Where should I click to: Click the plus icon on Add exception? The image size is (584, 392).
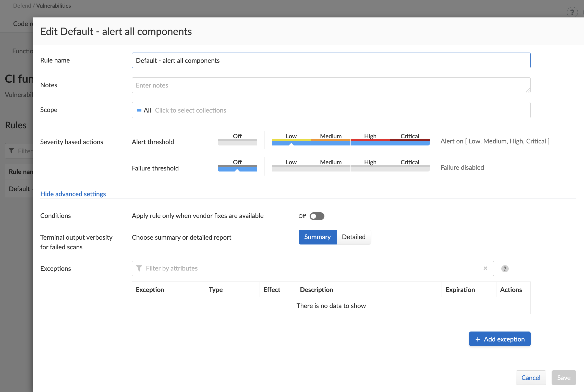coord(478,339)
